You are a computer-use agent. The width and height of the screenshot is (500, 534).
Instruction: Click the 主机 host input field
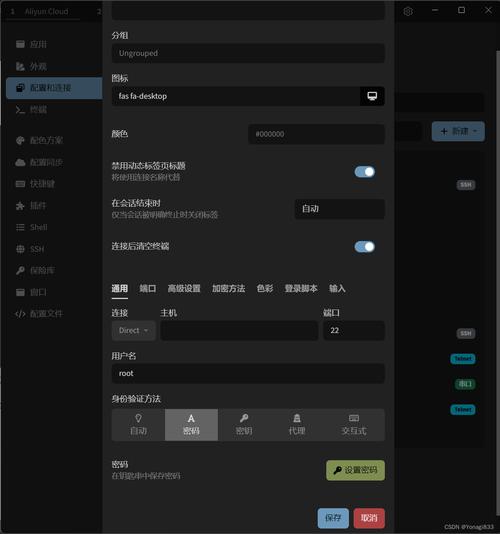[239, 330]
